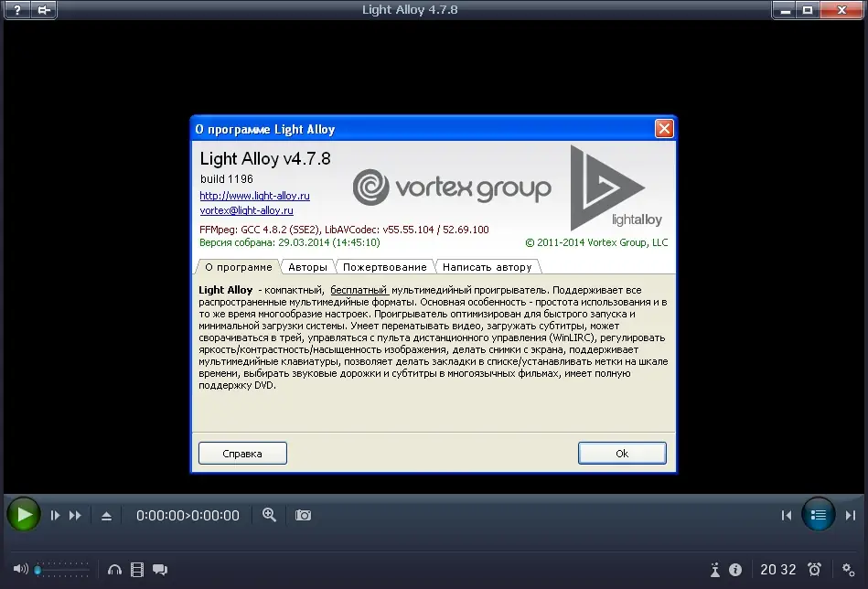
Task: Select the О программе tab
Action: (x=238, y=267)
